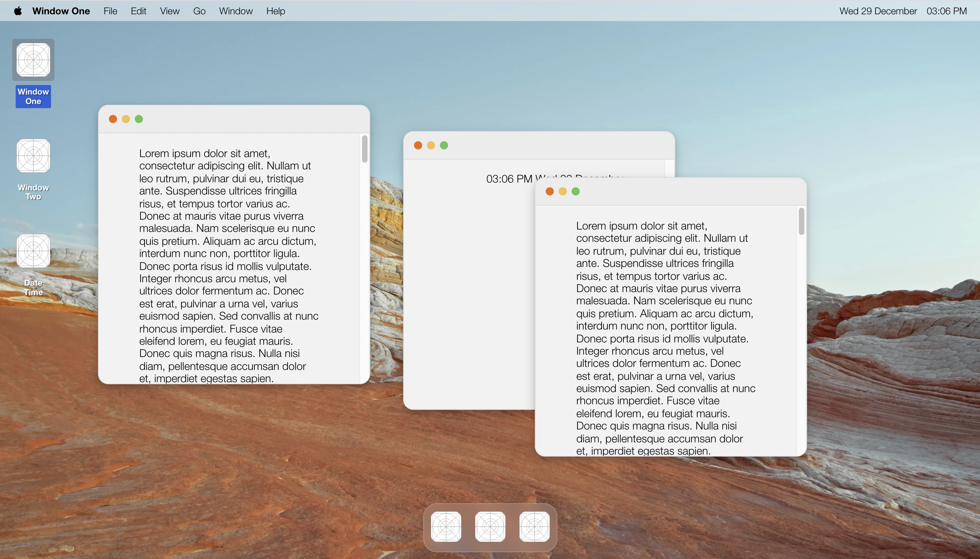The image size is (980, 559).
Task: Open the Edit menu
Action: (138, 11)
